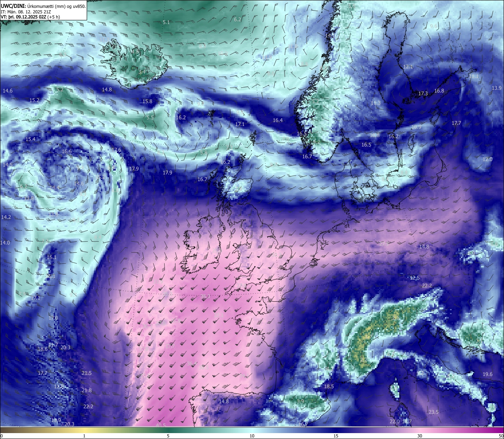Viewport: 504px width, 439px height.
Task: Click the colorbar tick label '10'
Action: [252, 436]
